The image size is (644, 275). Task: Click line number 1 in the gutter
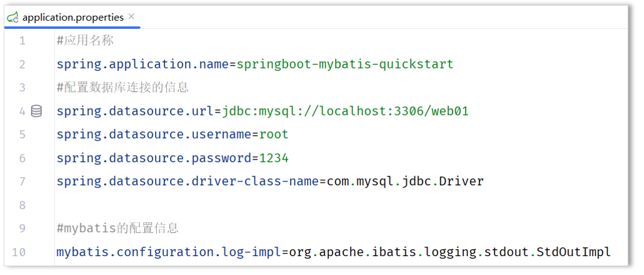point(23,41)
